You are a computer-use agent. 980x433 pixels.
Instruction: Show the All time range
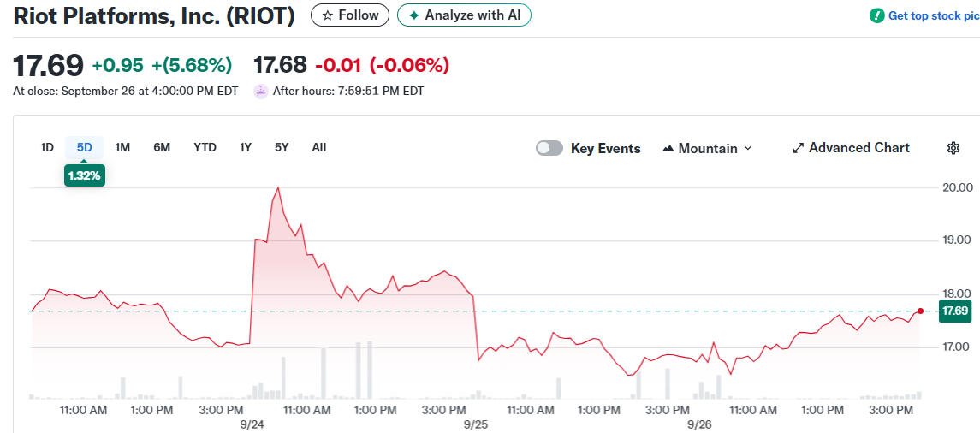(319, 147)
